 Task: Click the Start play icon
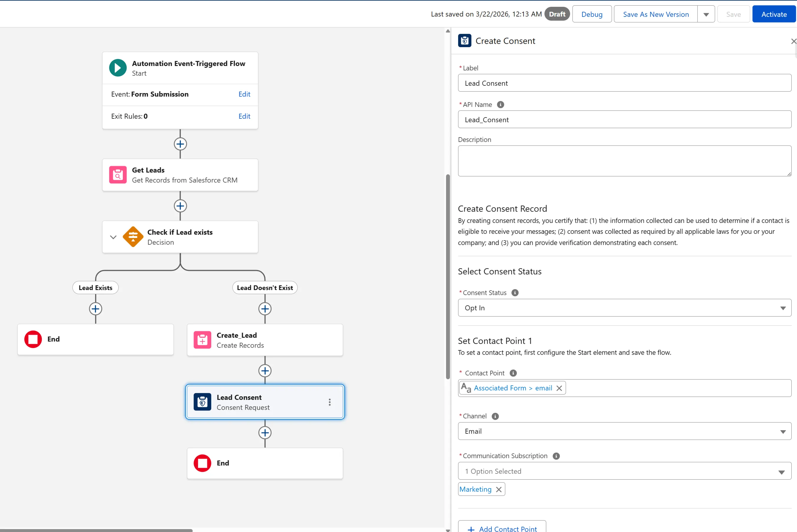click(x=118, y=68)
